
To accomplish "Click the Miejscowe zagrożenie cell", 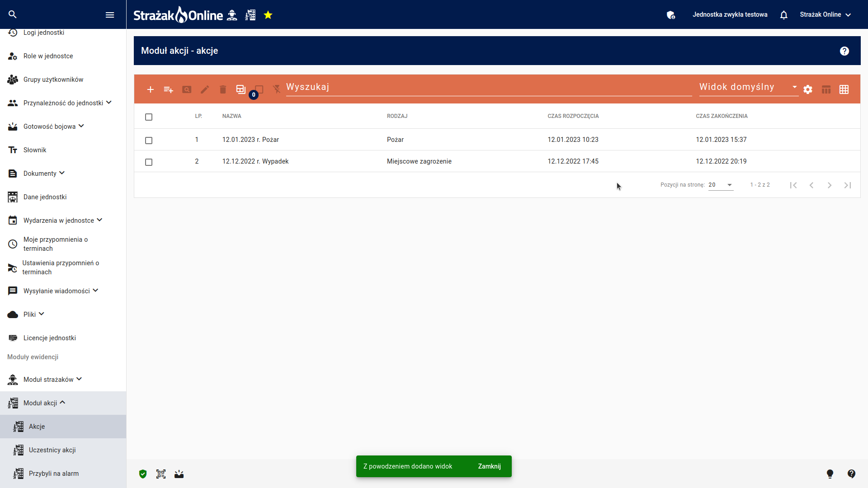I will click(419, 161).
